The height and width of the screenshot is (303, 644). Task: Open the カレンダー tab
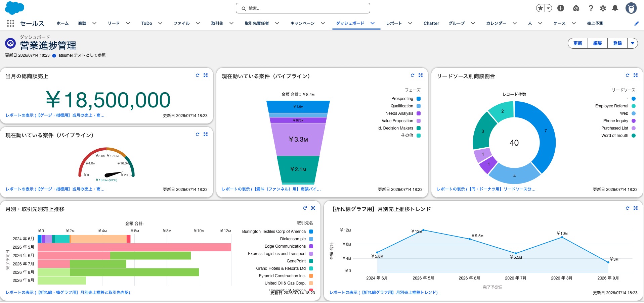tap(496, 23)
